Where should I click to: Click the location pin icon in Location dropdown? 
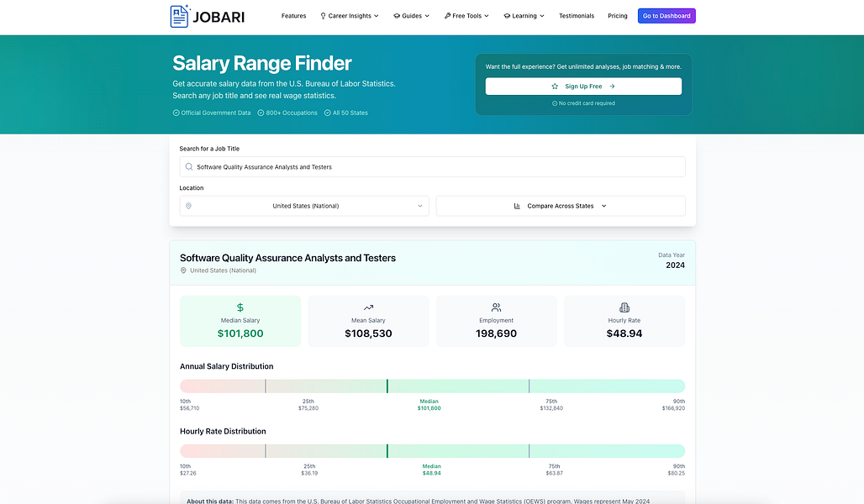(x=188, y=206)
